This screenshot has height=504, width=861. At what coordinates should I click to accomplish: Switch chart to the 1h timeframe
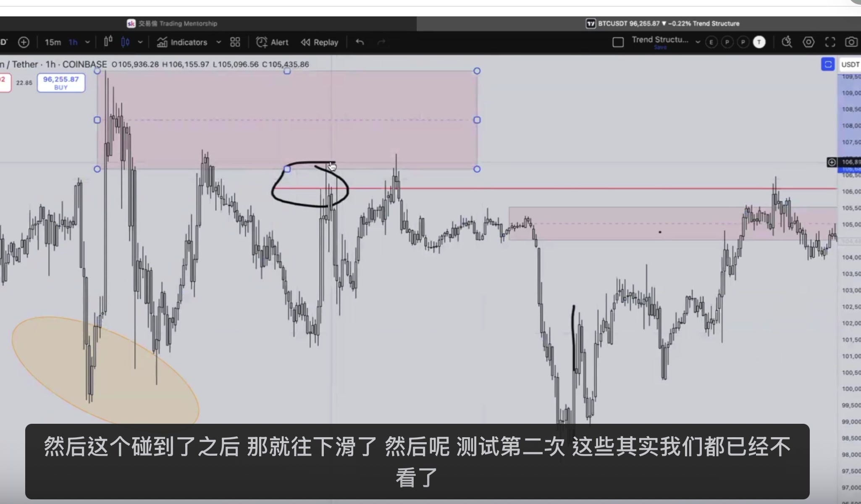tap(73, 42)
